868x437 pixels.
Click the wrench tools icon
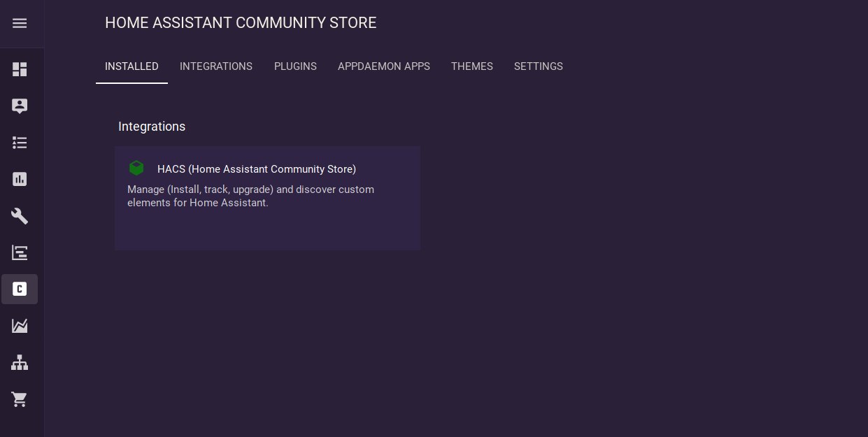pyautogui.click(x=20, y=216)
